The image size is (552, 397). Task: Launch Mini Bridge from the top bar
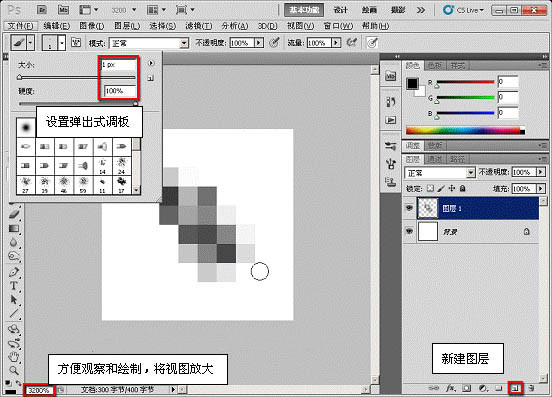pyautogui.click(x=63, y=10)
